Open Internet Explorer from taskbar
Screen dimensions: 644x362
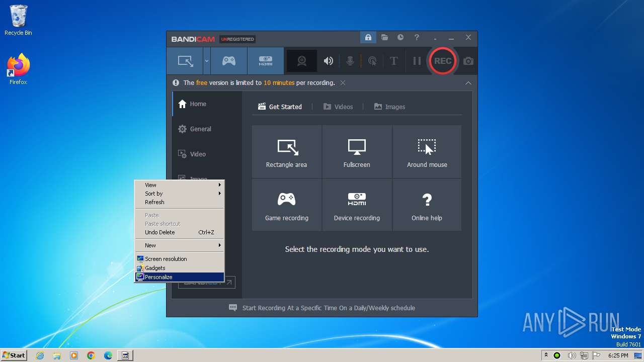click(x=40, y=355)
